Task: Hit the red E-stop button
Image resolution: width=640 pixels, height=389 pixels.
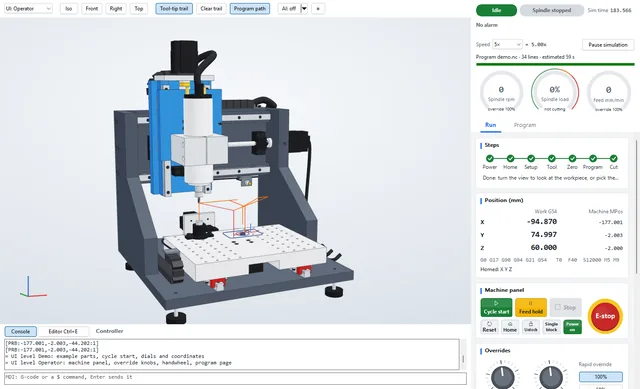Action: (x=605, y=316)
